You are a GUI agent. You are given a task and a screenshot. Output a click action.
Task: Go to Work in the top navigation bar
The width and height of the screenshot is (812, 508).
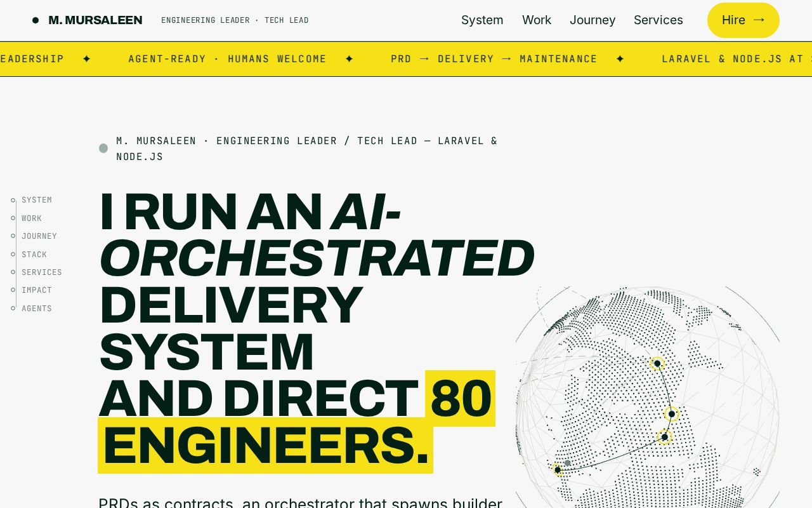(537, 20)
